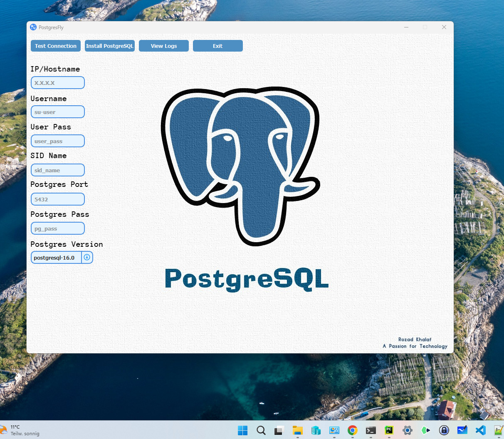The width and height of the screenshot is (504, 439).
Task: Open taskbar Search
Action: 261,430
